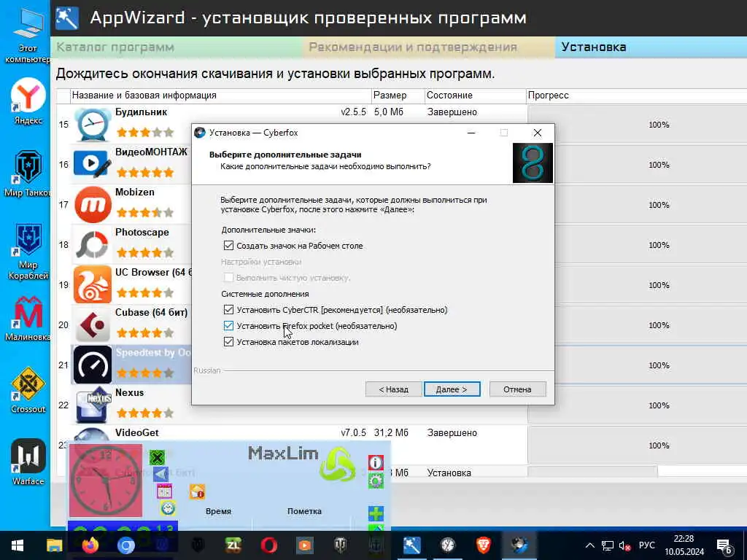Click the ВидеоМОНТАЖ app icon in list
The height and width of the screenshot is (560, 747).
[93, 165]
